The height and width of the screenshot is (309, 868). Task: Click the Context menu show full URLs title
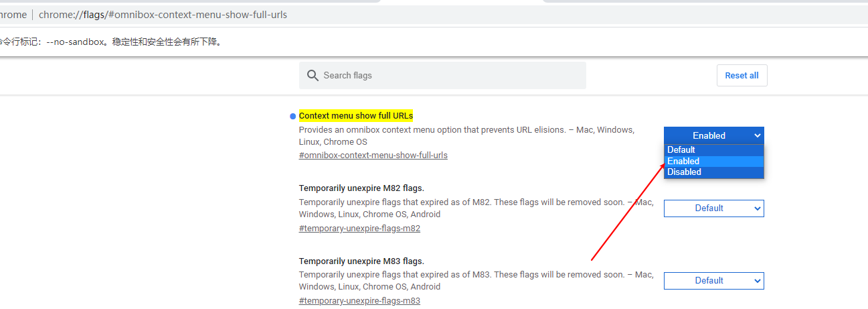[356, 116]
